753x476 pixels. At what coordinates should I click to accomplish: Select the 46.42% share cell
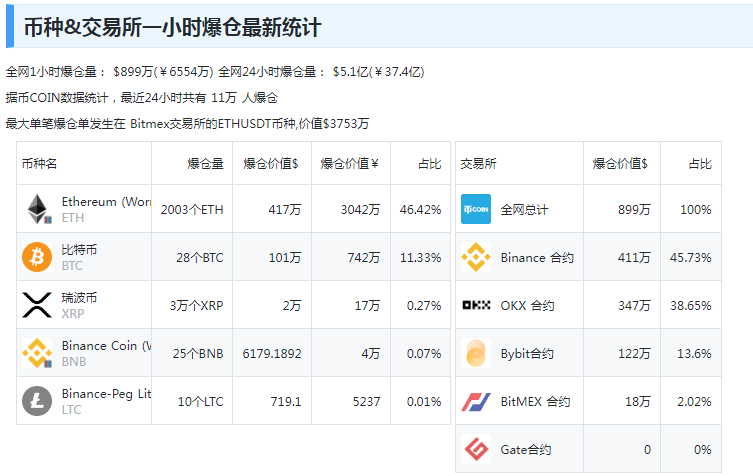(420, 209)
